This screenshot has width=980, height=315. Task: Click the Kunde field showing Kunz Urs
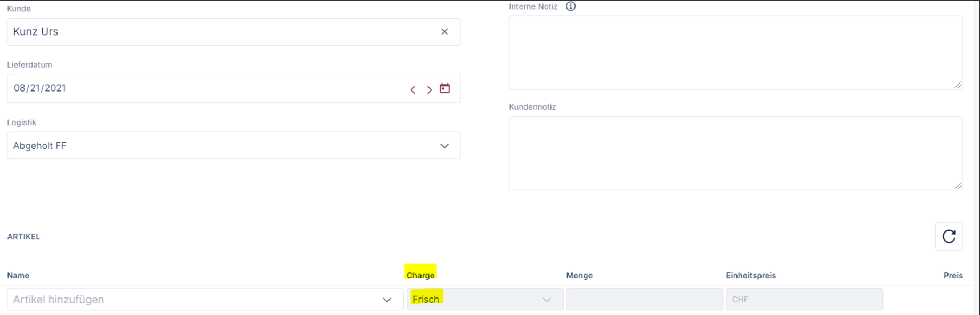tap(213, 32)
